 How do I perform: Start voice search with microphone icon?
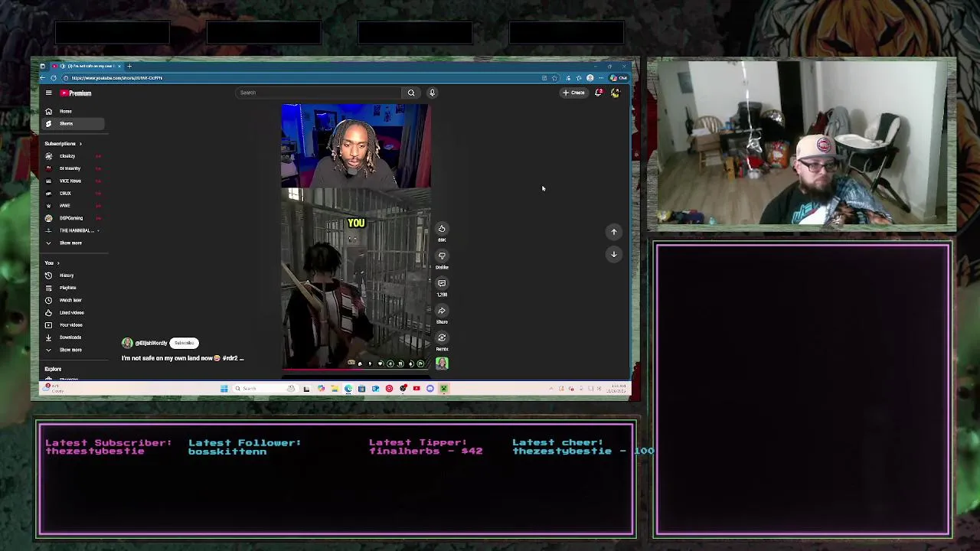pos(432,93)
